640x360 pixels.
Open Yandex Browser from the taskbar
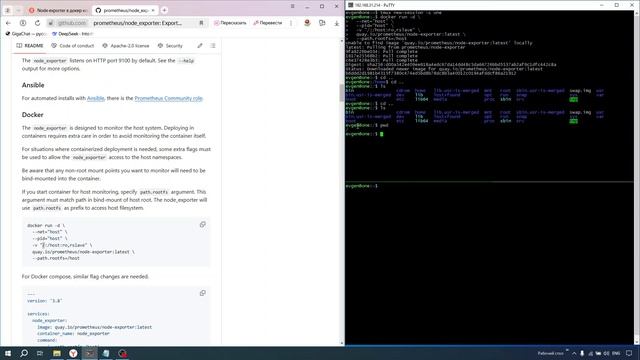pyautogui.click(x=73, y=353)
